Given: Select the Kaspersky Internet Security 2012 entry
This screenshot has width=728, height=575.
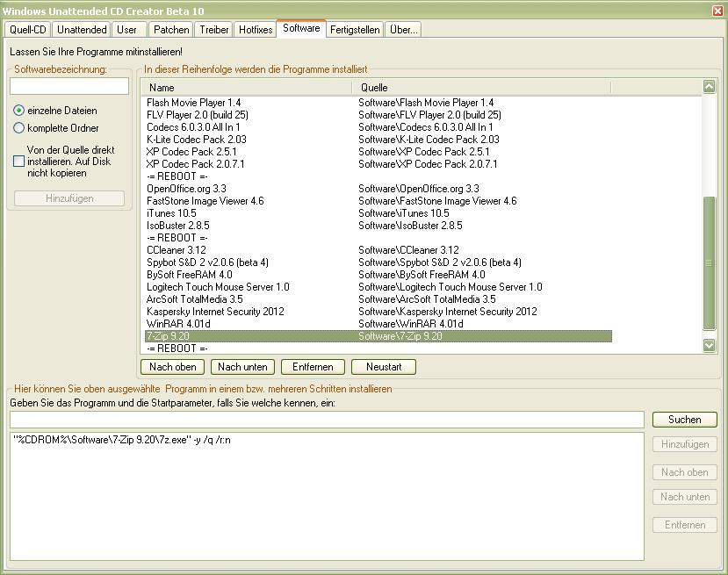Looking at the screenshot, I should coord(215,312).
